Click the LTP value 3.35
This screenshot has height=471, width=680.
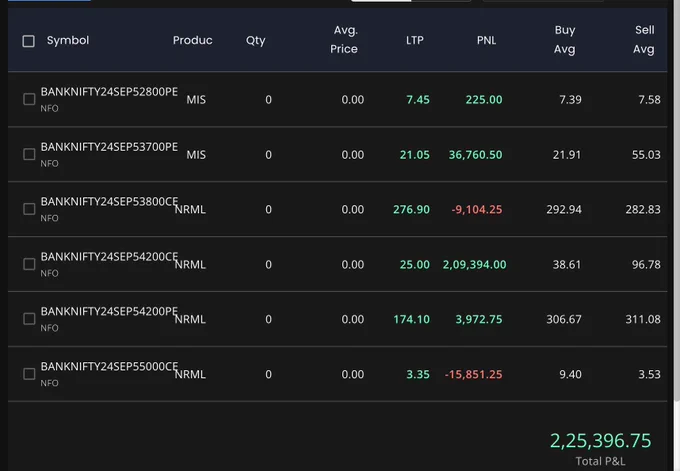[x=418, y=374]
